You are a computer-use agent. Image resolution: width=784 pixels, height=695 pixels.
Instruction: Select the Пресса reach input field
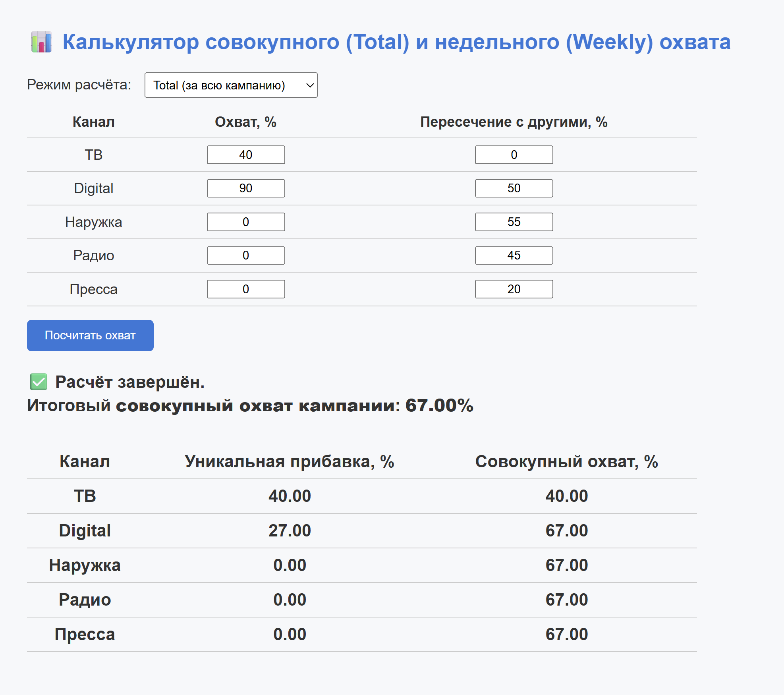pos(245,289)
